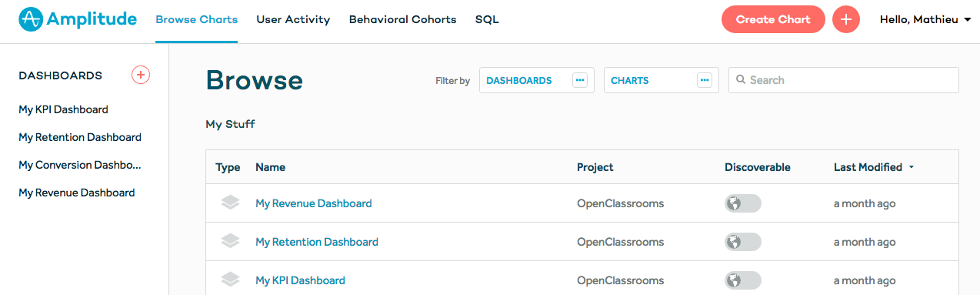Click 'a month ago' in My Revenue row
The height and width of the screenshot is (295, 980).
865,203
